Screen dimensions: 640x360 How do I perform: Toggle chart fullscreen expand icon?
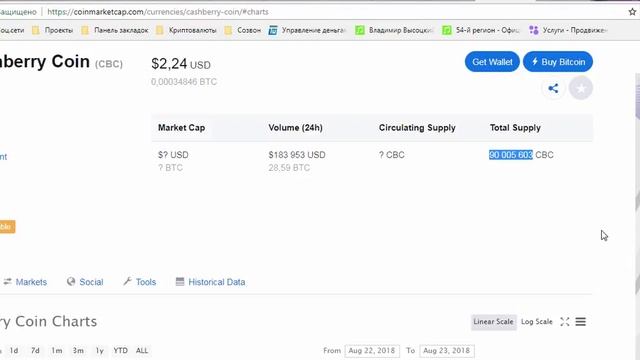tap(565, 322)
